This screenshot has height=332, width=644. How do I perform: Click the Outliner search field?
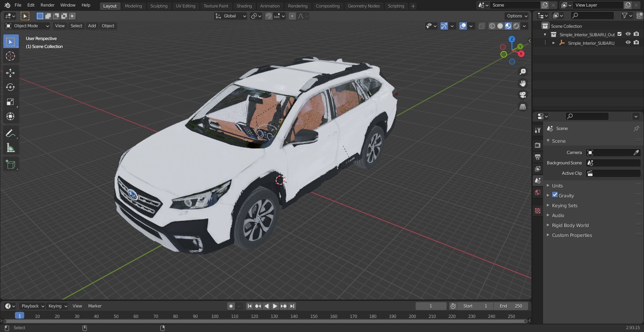tap(592, 16)
